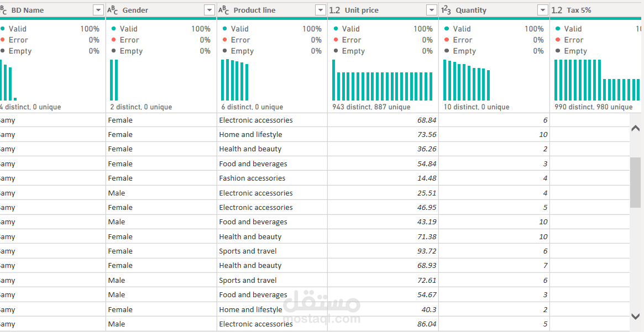Expand the Quantity column filter dropdown
Viewport: 644px width, 332px height.
(x=543, y=10)
